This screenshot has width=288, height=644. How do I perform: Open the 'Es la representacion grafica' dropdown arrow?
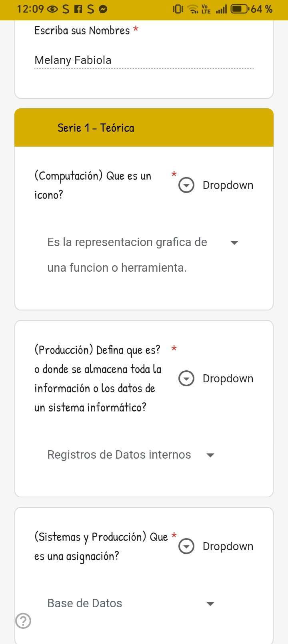click(x=234, y=242)
